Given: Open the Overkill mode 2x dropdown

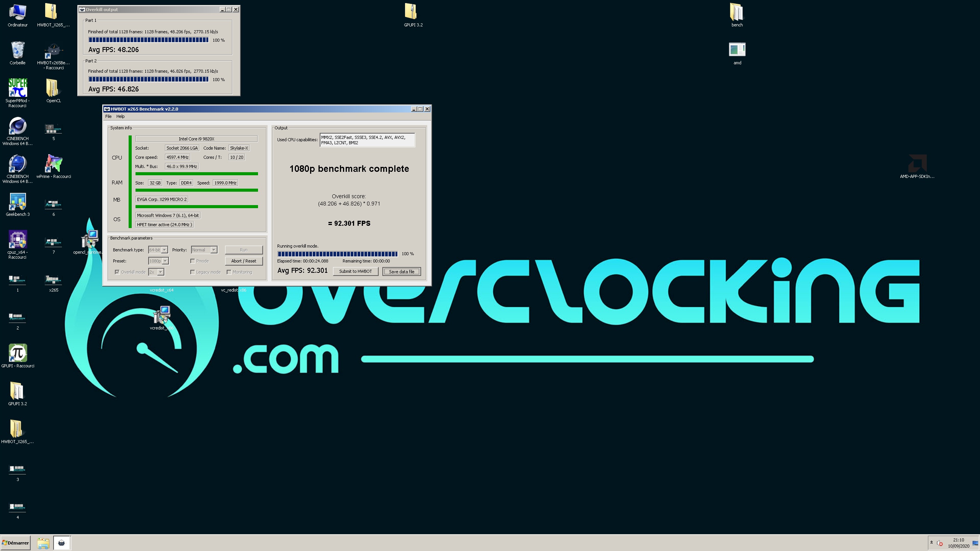Looking at the screenshot, I should coord(156,272).
